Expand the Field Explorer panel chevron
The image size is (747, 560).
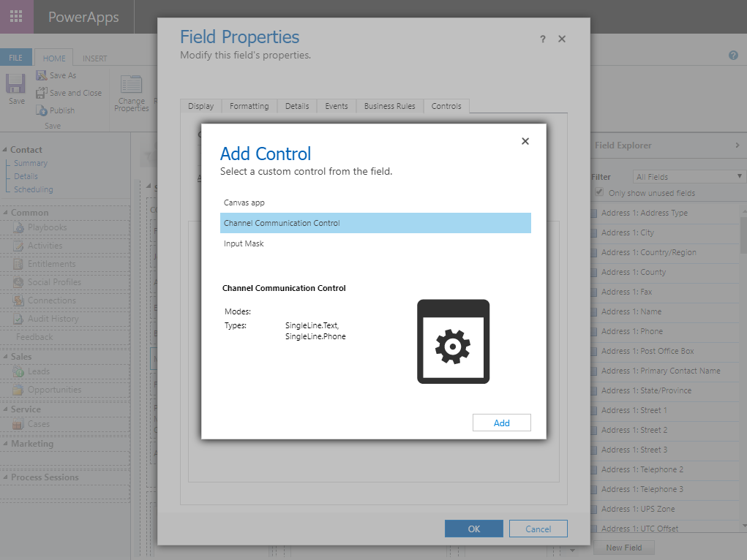coord(737,145)
